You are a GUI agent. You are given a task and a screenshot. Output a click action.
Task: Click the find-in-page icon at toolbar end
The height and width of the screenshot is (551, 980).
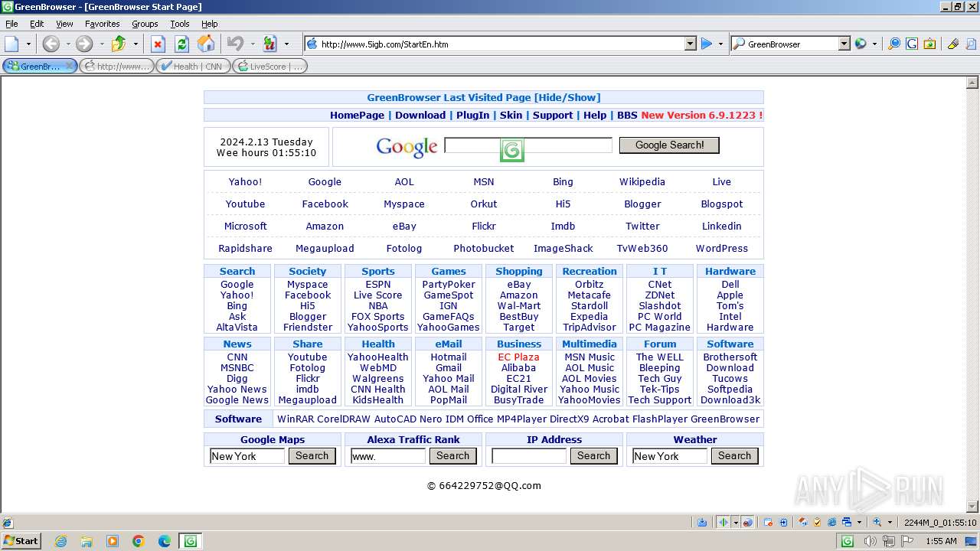point(970,44)
